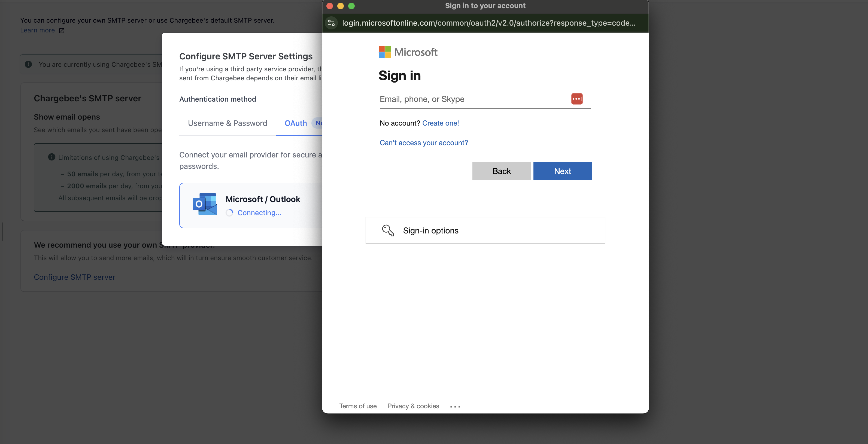
Task: Open the Privacy & cookies link
Action: [413, 406]
